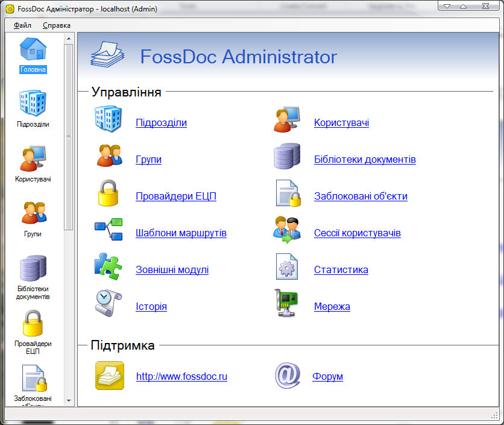504x425 pixels.
Task: Click the Підрозділи building icon in main panel
Action: click(109, 119)
